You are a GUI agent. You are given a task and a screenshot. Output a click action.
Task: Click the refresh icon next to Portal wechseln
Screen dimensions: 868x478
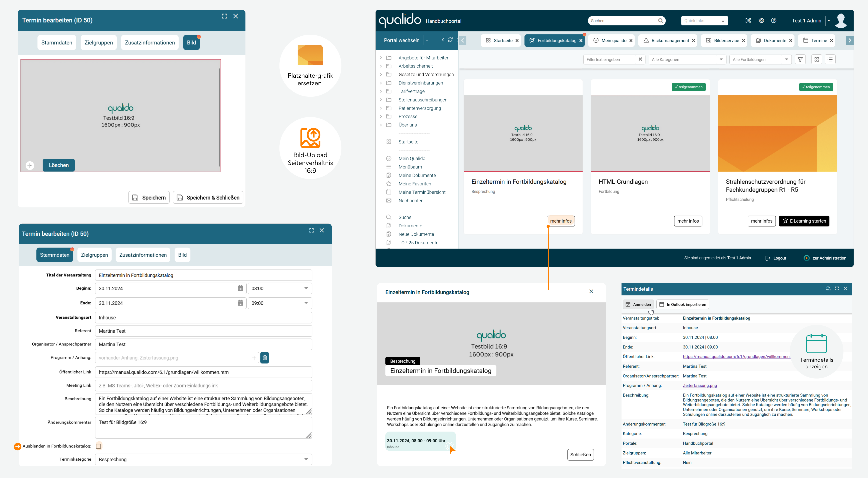click(x=450, y=40)
